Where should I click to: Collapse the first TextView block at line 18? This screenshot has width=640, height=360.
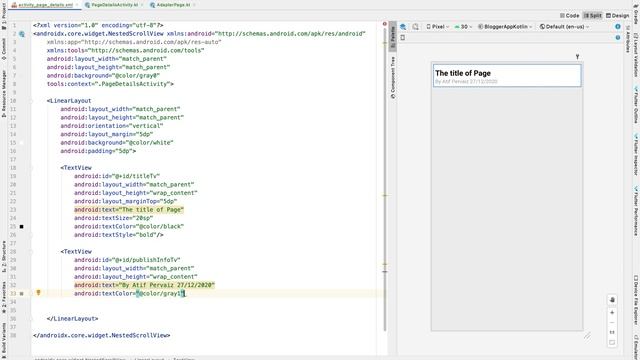31,168
